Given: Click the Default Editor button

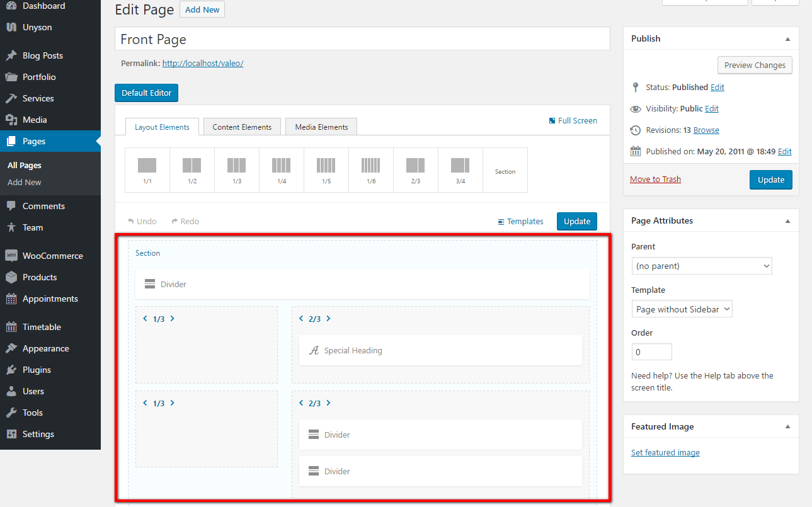Looking at the screenshot, I should [x=146, y=93].
